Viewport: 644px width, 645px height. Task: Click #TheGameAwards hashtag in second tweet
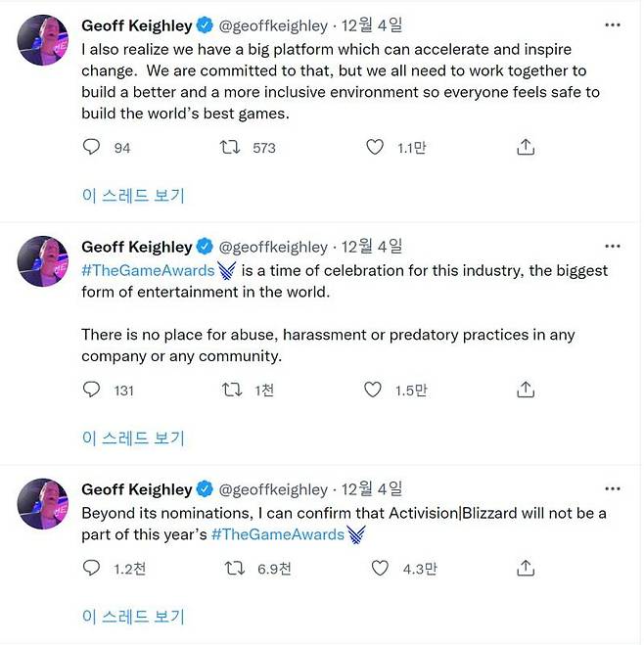coord(147,270)
